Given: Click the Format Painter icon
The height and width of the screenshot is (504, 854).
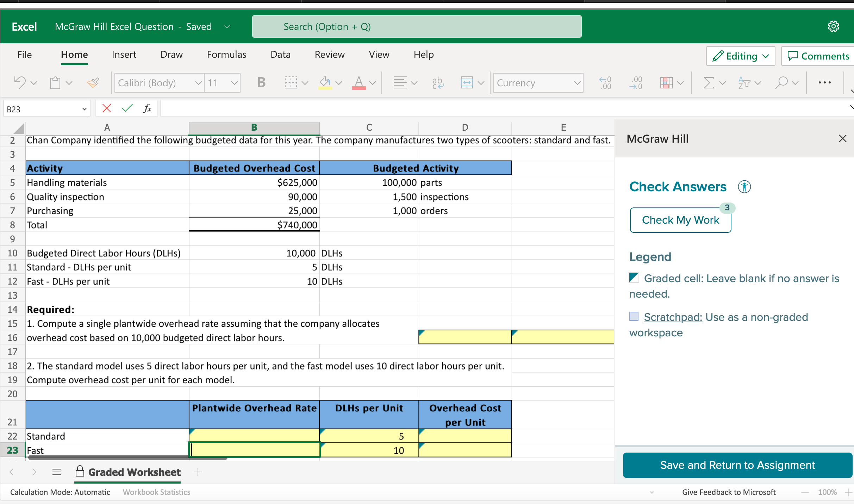Looking at the screenshot, I should click(93, 82).
